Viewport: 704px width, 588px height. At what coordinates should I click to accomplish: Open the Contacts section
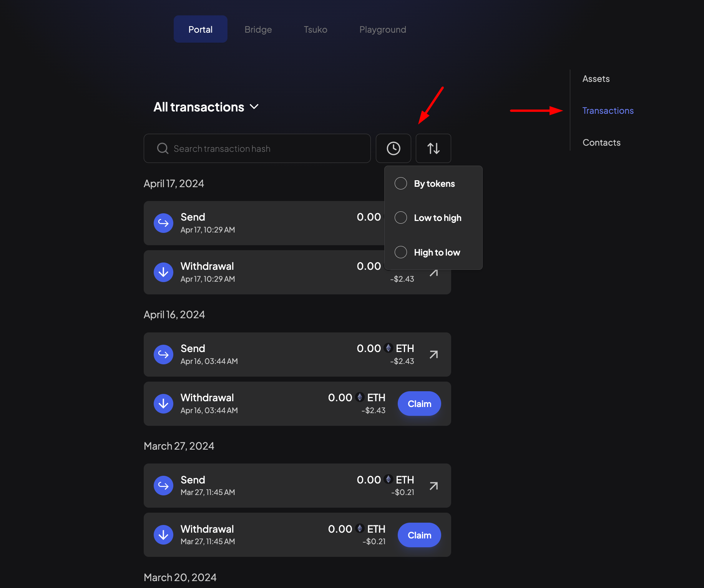click(601, 142)
